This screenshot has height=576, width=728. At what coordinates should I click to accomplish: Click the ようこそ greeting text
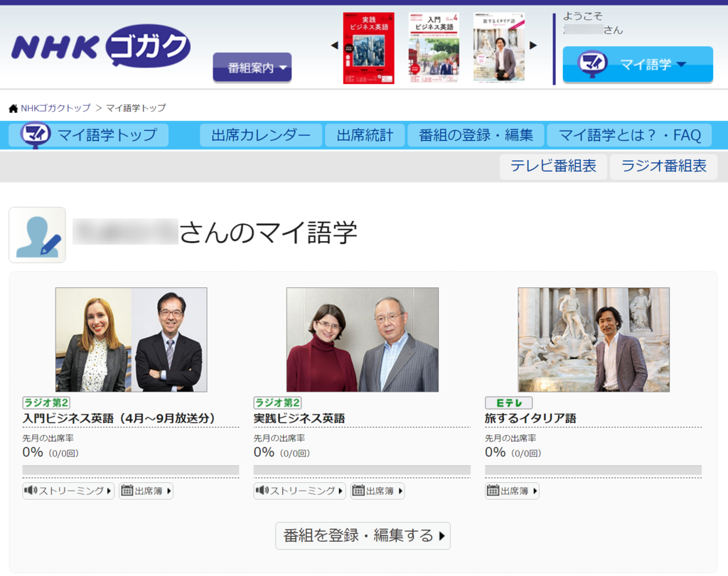[x=583, y=16]
